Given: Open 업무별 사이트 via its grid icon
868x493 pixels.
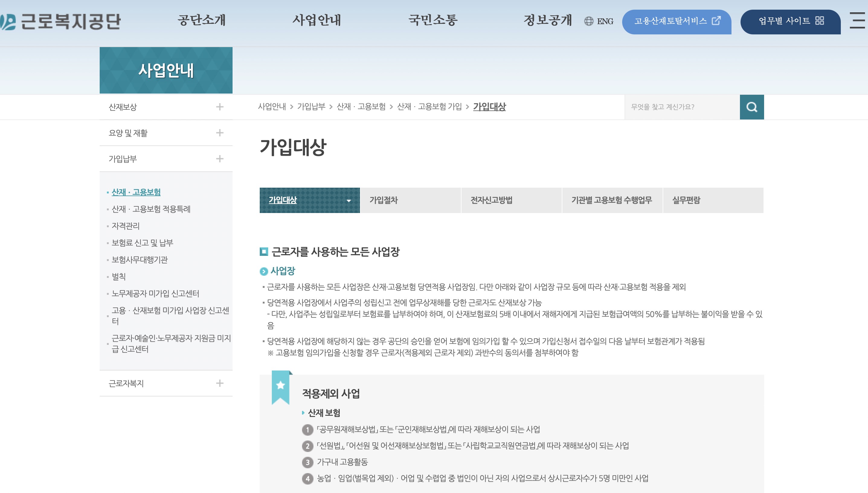Looking at the screenshot, I should (820, 22).
